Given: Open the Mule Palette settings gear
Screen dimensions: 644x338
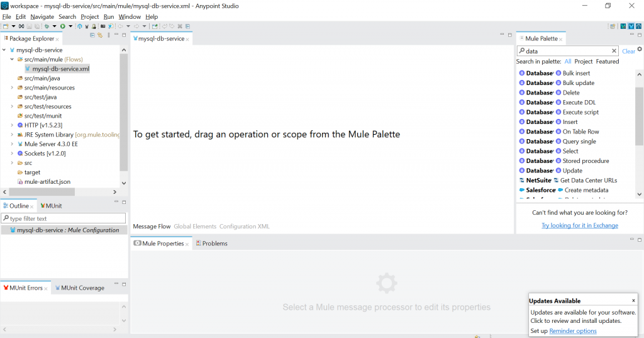Looking at the screenshot, I should (640, 49).
